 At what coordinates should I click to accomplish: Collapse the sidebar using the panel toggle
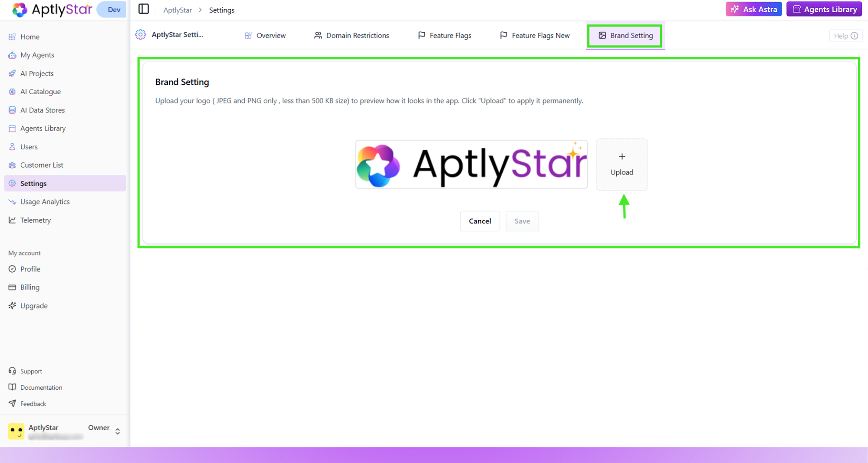pos(143,9)
